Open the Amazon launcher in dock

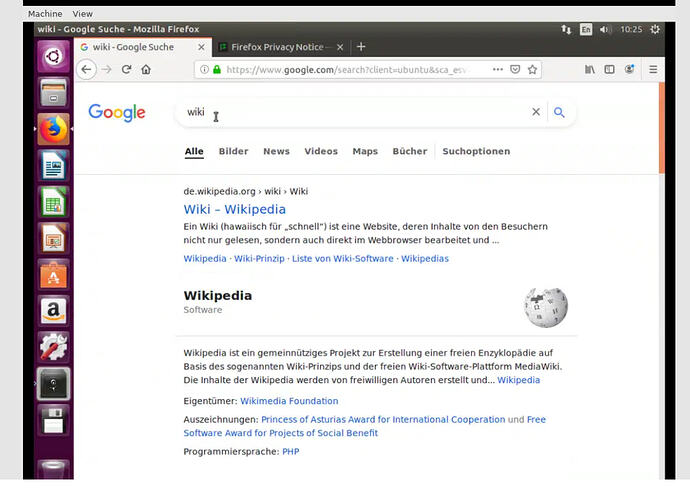53,311
